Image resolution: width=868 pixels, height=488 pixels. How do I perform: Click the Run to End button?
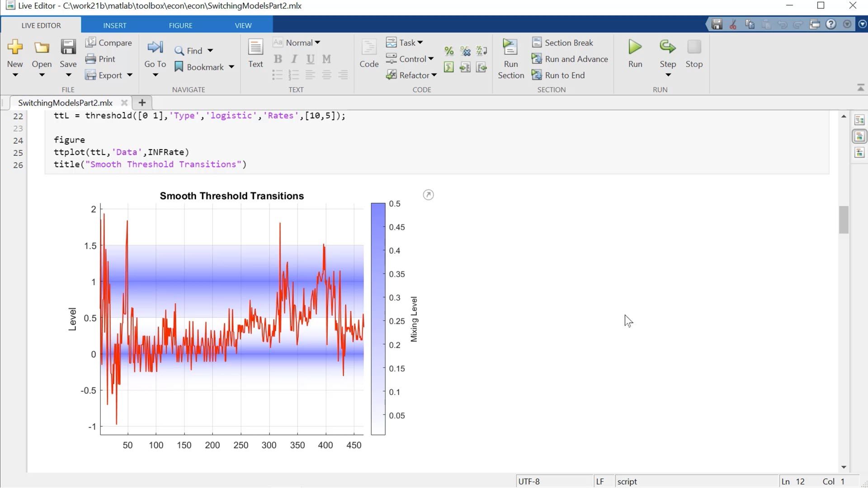tap(564, 75)
